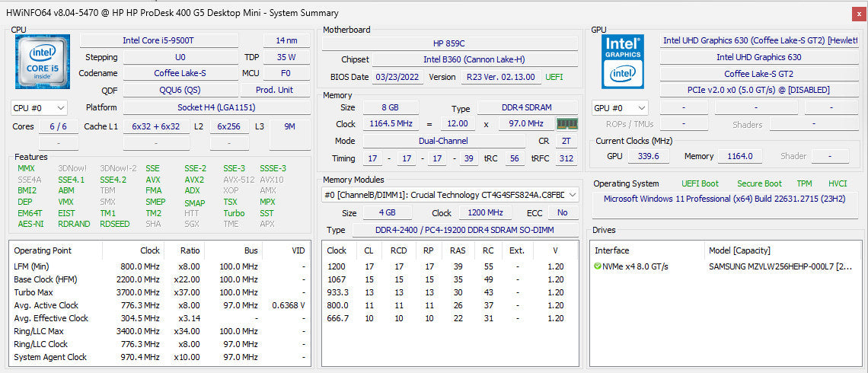Click the UEFI Boot indicator
This screenshot has width=868, height=373.
coord(700,183)
